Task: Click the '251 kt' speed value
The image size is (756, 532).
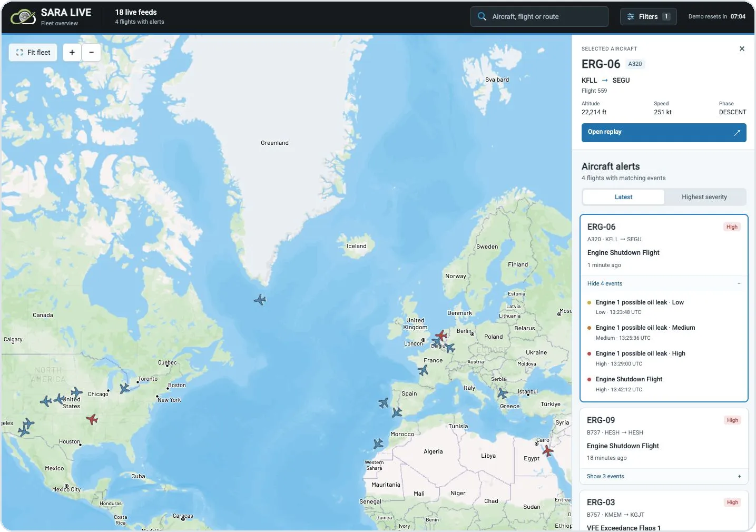Action: (663, 112)
